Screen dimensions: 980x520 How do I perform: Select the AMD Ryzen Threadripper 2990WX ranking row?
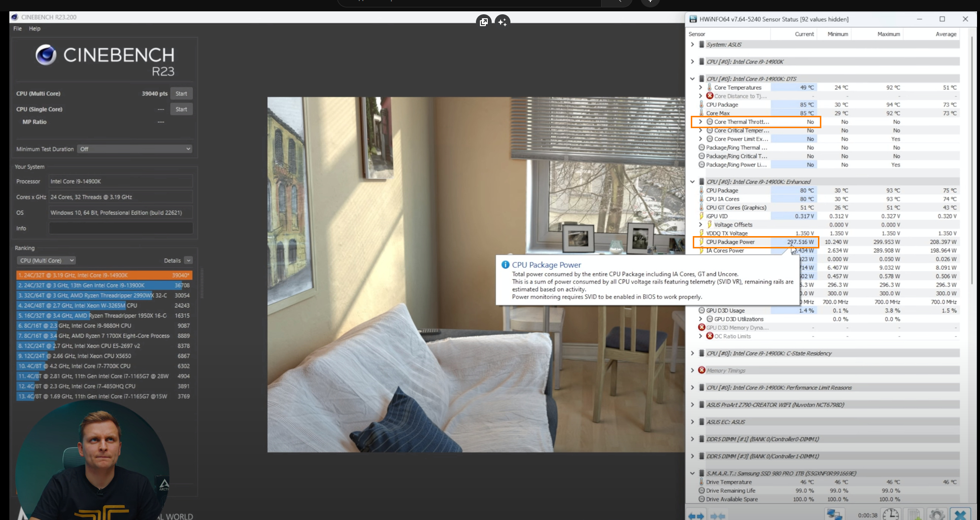(x=104, y=295)
